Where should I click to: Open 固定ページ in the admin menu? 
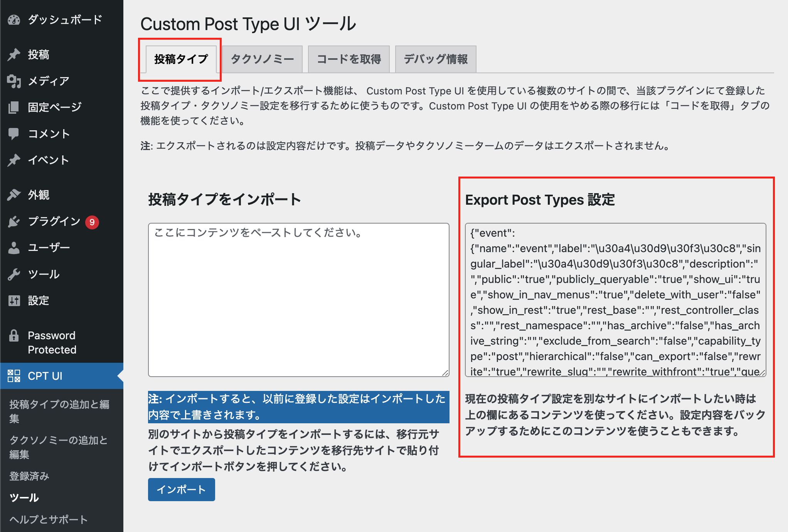[x=62, y=107]
